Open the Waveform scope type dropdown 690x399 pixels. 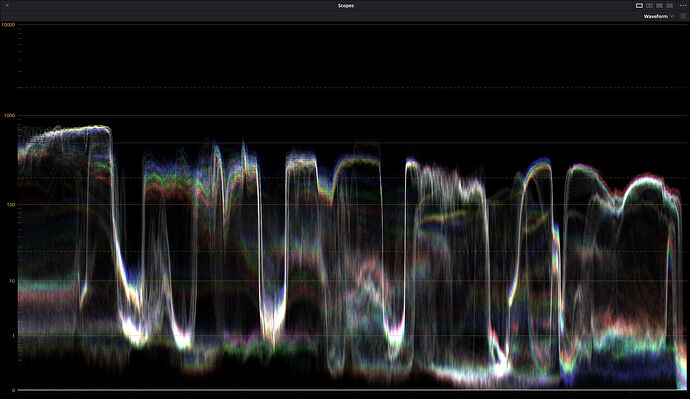click(658, 16)
